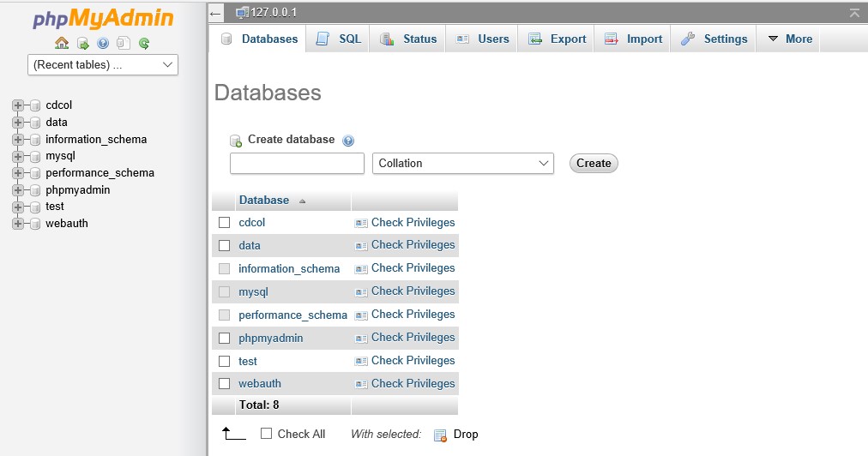Tick the checkbox for cdcol database
This screenshot has width=868, height=456.
tap(225, 223)
